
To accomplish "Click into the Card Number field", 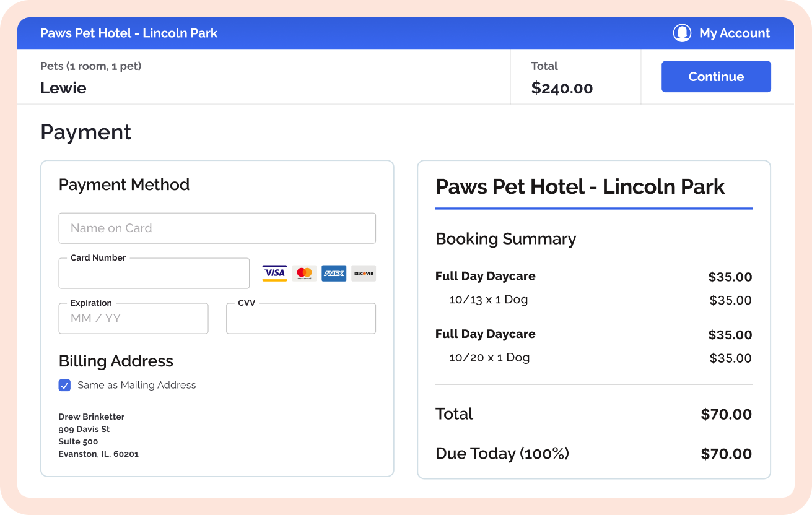I will pos(154,274).
